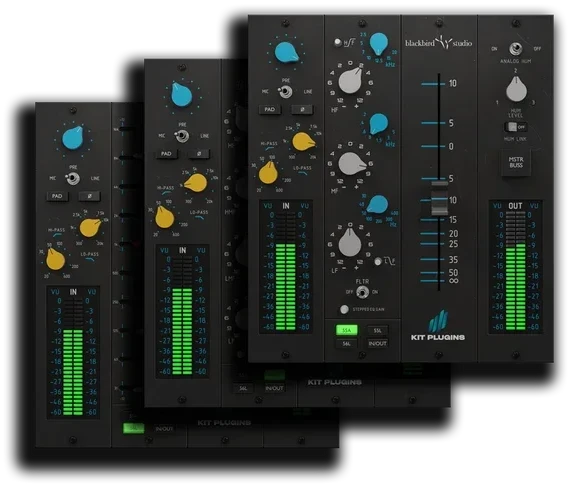The image size is (571, 487).
Task: Click the lit green model button on rear-left plugin
Action: (134, 428)
